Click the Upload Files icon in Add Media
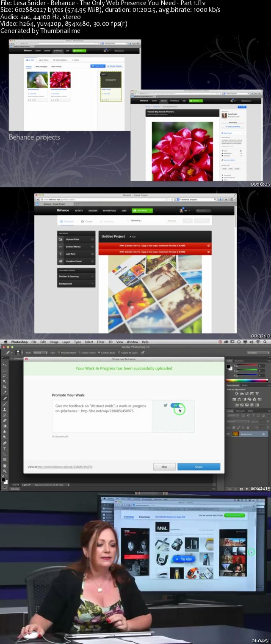Image resolution: width=271 pixels, height=644 pixels. click(61, 239)
